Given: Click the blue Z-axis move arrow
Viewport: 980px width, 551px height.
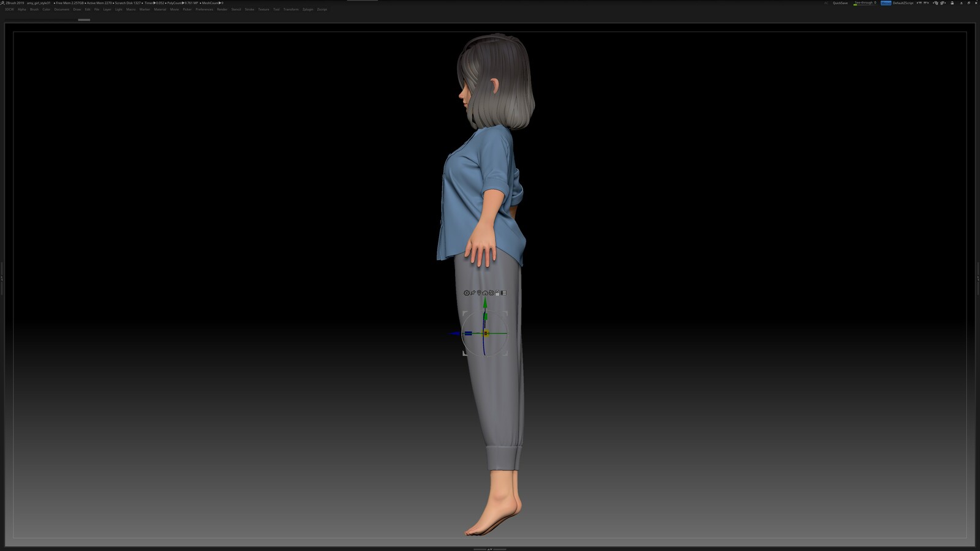Looking at the screenshot, I should tap(455, 334).
